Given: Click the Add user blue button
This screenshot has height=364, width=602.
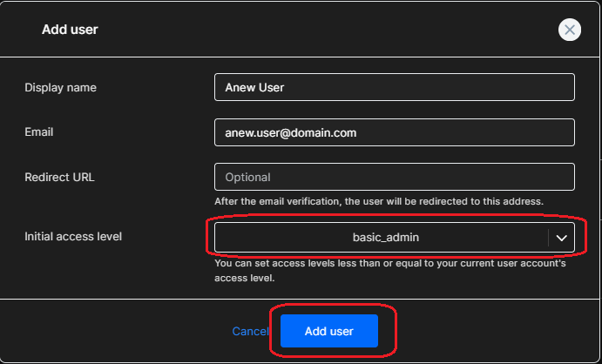Looking at the screenshot, I should [329, 331].
